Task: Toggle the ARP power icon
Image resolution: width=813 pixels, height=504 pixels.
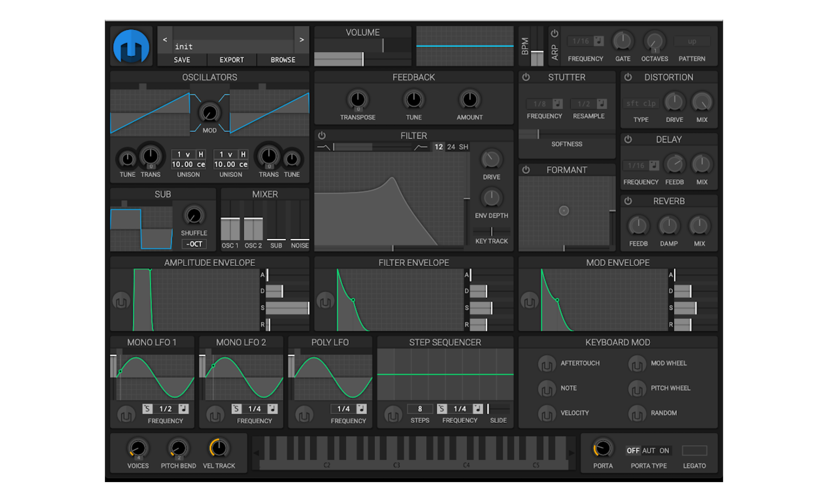Action: point(554,34)
